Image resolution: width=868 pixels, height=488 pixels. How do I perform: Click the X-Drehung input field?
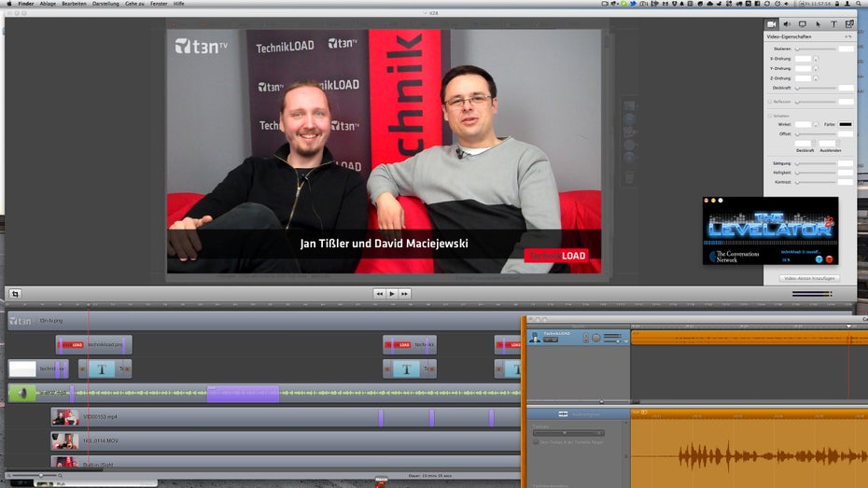[803, 59]
